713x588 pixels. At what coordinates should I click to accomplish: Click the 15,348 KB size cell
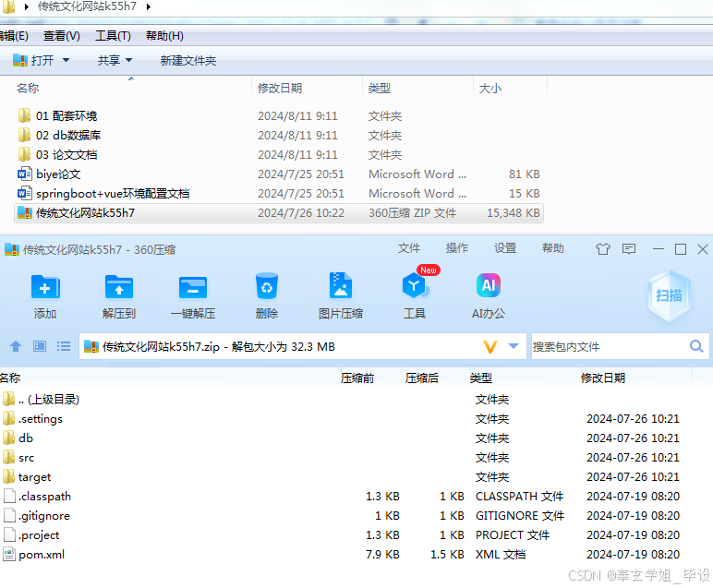513,212
